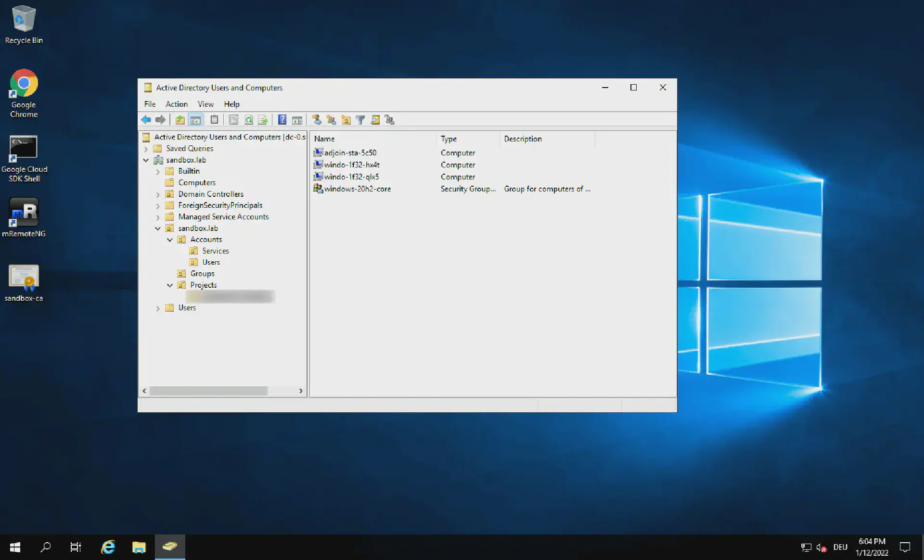The width and height of the screenshot is (924, 560).
Task: Expand the Builtin container chevron
Action: (x=157, y=171)
